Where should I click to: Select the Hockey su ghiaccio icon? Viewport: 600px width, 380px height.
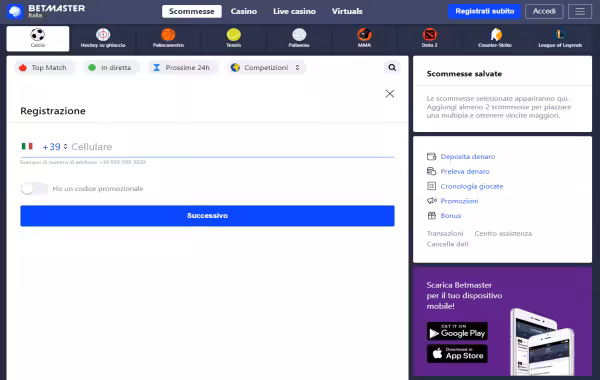[103, 35]
